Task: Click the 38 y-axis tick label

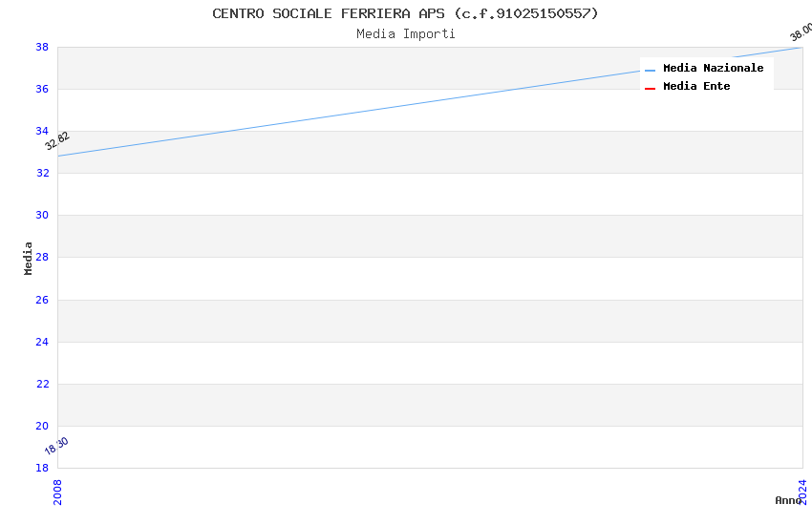Action: click(x=42, y=47)
